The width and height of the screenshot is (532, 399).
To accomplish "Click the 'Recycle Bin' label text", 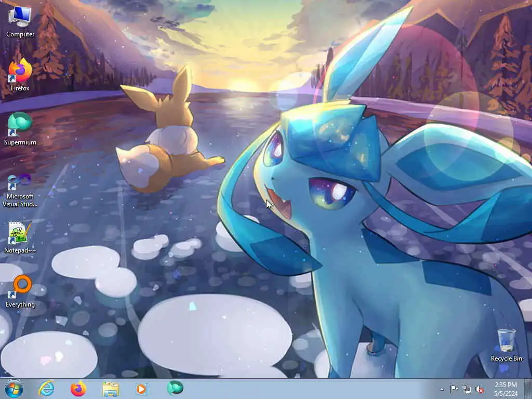I will click(507, 358).
